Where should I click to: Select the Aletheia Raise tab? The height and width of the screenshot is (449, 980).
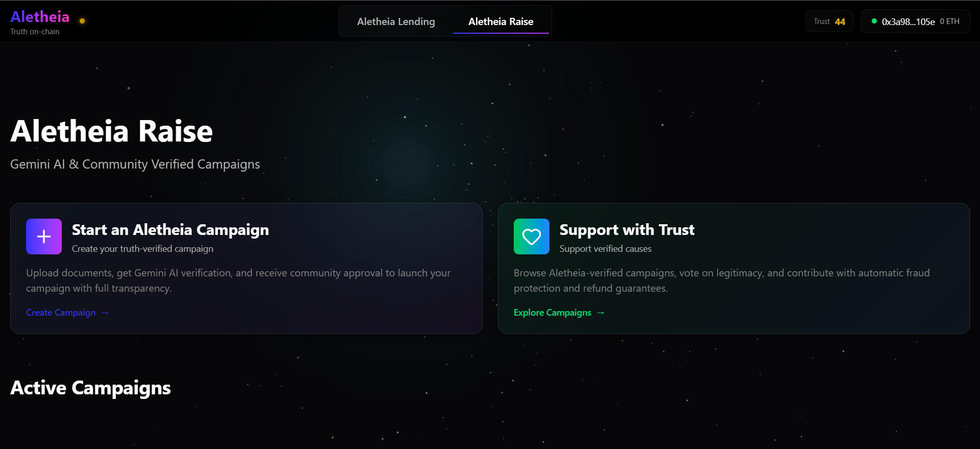point(500,21)
